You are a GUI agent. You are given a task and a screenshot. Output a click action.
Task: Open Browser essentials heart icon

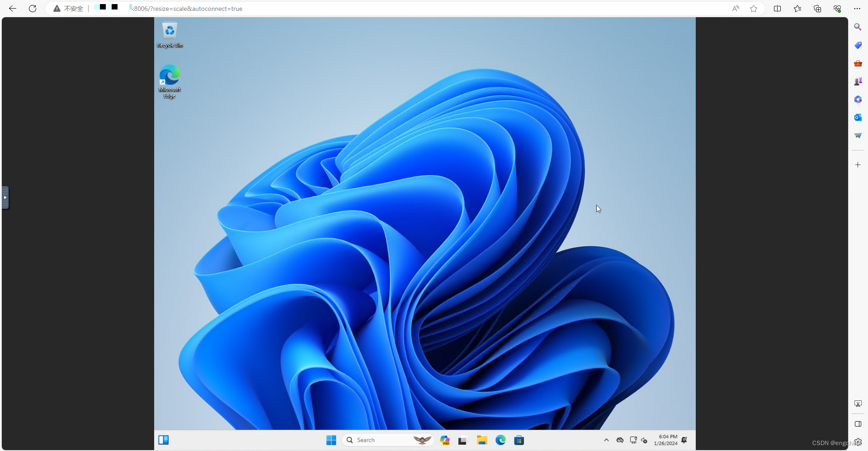click(837, 9)
